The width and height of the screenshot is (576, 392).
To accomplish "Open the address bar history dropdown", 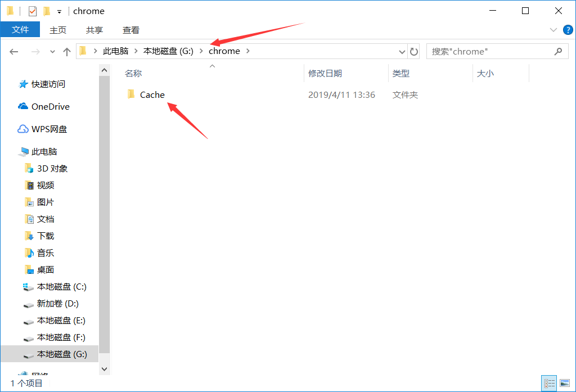I will (x=402, y=52).
